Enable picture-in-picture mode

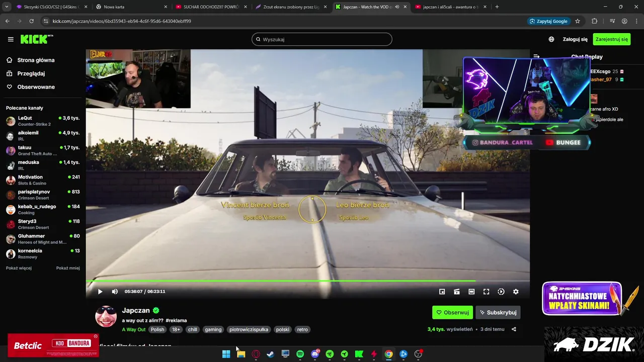point(442,292)
